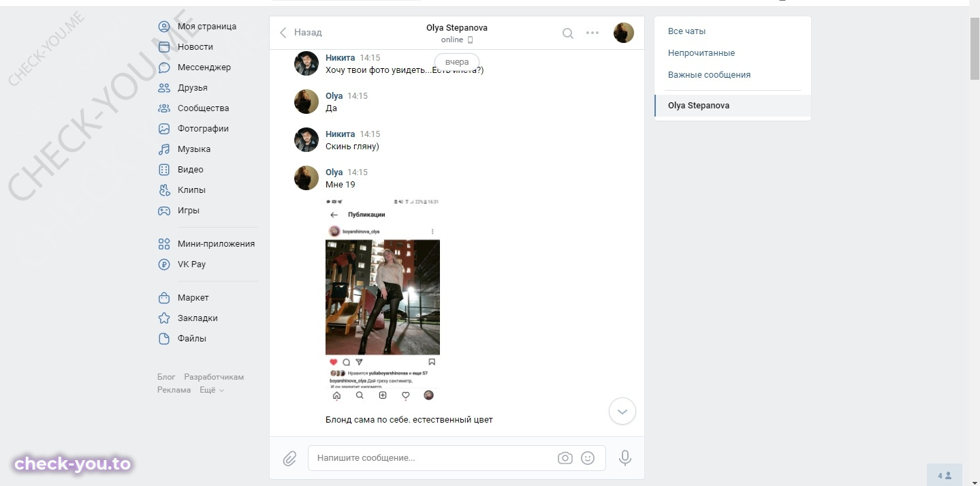
Task: Open Olya Stepanova avatar in chat header
Action: [x=624, y=33]
